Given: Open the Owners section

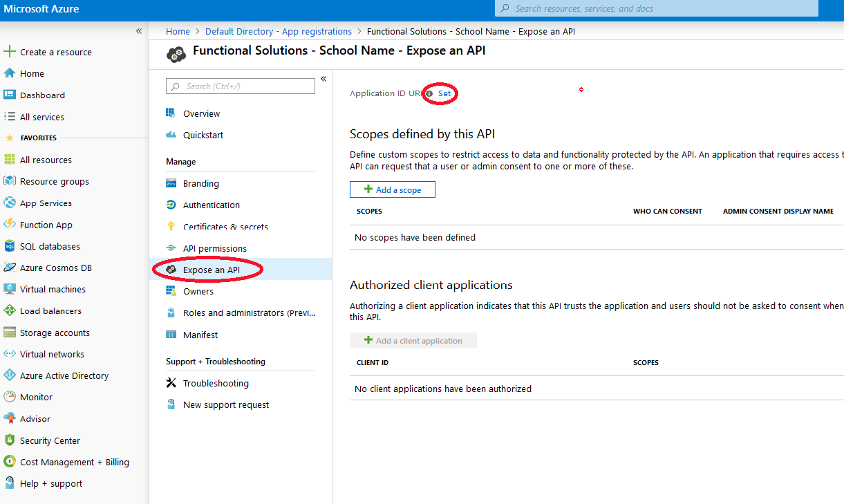Looking at the screenshot, I should click(198, 291).
